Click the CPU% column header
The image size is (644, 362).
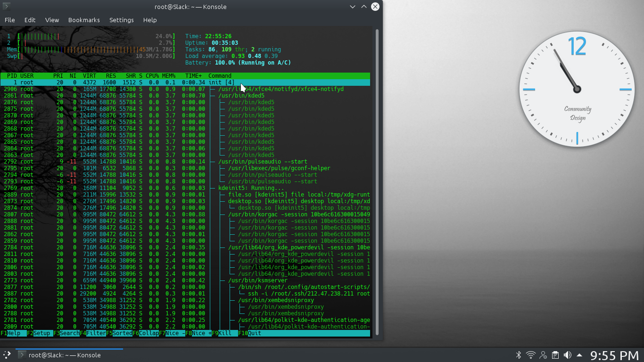pyautogui.click(x=152, y=76)
